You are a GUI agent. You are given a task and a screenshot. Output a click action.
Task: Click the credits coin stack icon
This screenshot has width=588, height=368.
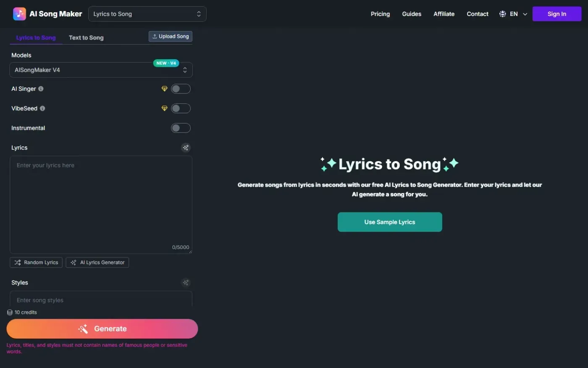(x=10, y=312)
